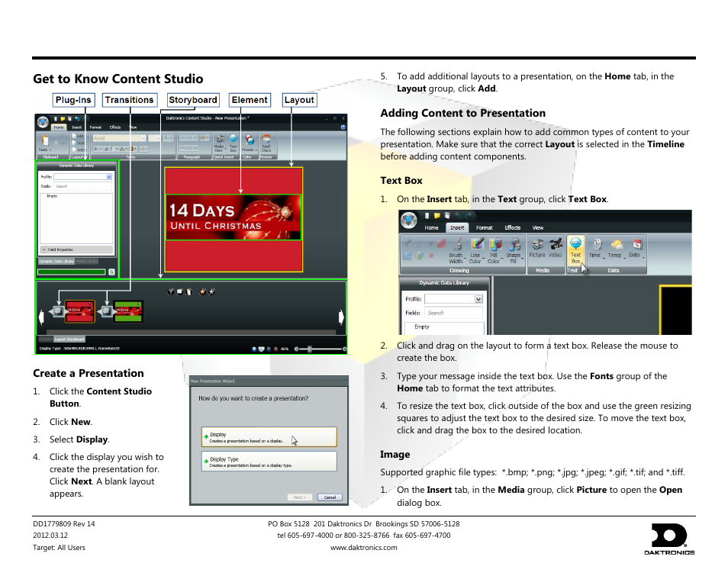Open Time dropdown in Data group
The image size is (728, 563).
pyautogui.click(x=596, y=249)
